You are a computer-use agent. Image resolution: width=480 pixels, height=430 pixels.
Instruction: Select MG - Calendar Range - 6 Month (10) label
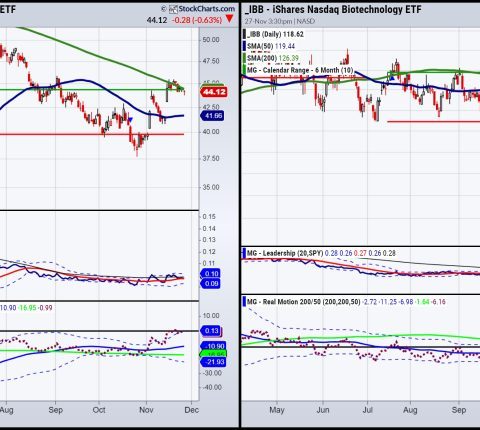[300, 70]
